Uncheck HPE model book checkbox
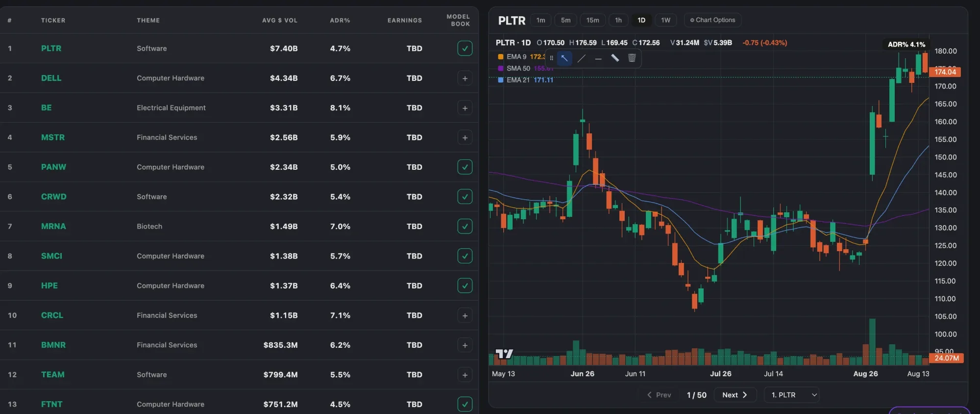This screenshot has height=414, width=980. click(465, 286)
